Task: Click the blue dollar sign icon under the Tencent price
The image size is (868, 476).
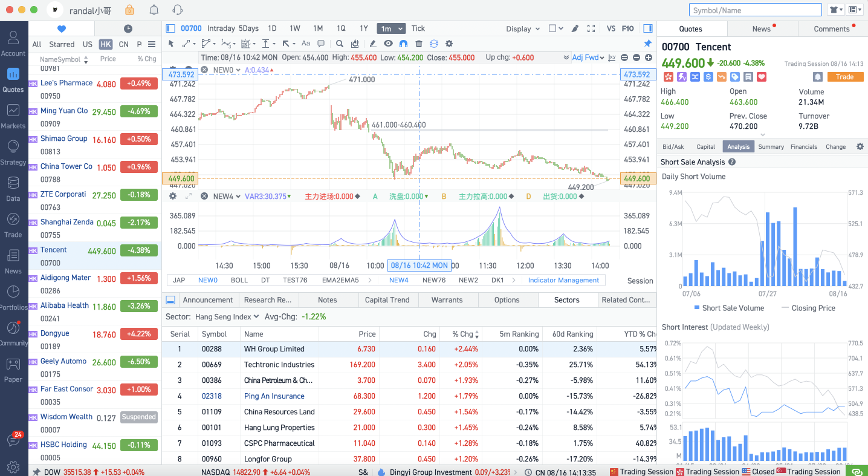Action: [708, 77]
